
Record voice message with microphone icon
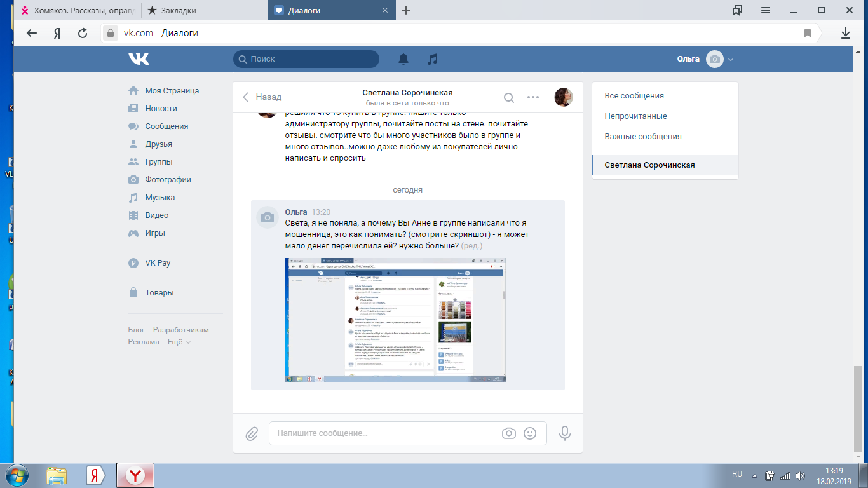pos(564,433)
